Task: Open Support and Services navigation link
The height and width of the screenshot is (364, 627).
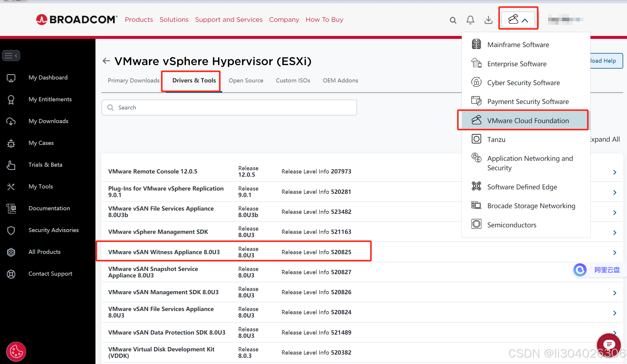Action: click(x=229, y=19)
